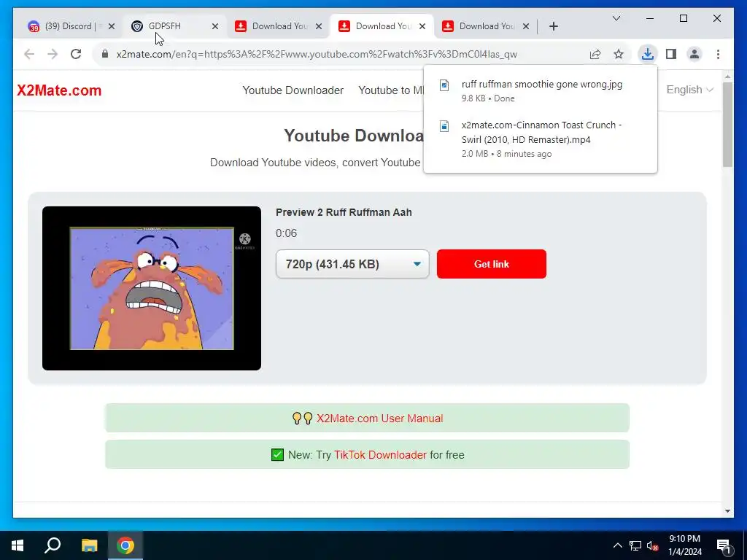Show hidden system tray icons
Screen dimensions: 747x560
click(617, 545)
